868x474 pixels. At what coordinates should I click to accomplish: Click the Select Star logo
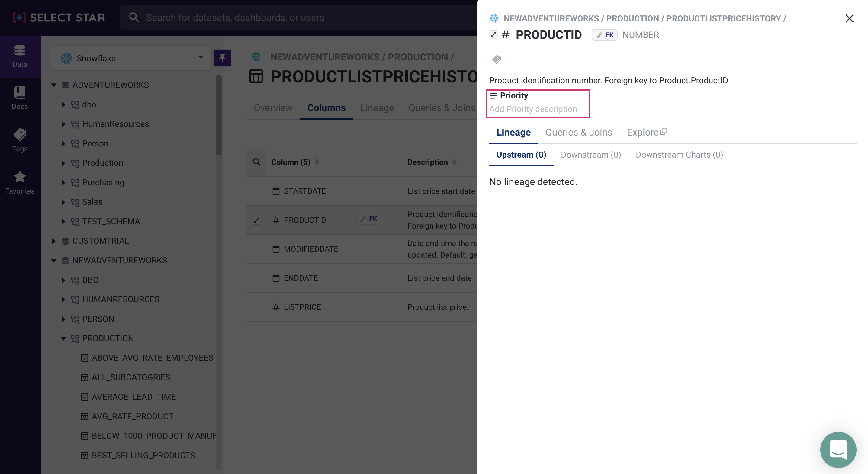point(59,18)
